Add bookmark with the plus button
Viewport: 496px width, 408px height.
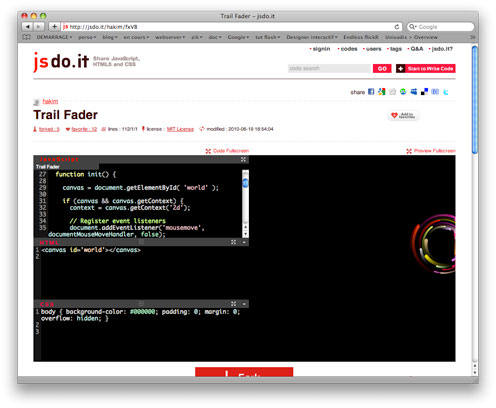(x=54, y=27)
